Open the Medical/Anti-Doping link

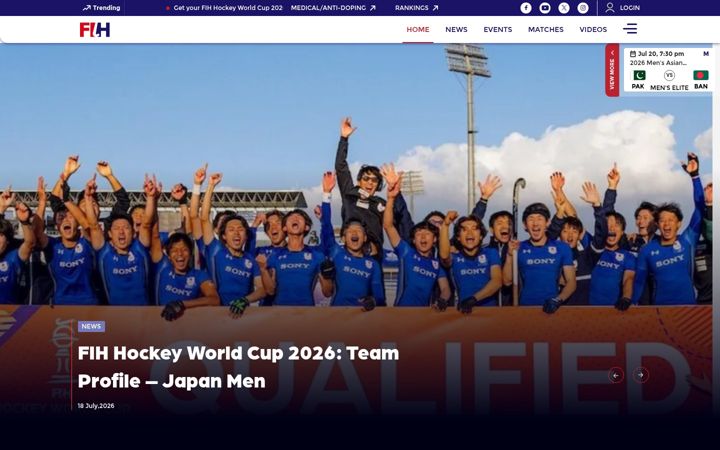click(x=333, y=8)
